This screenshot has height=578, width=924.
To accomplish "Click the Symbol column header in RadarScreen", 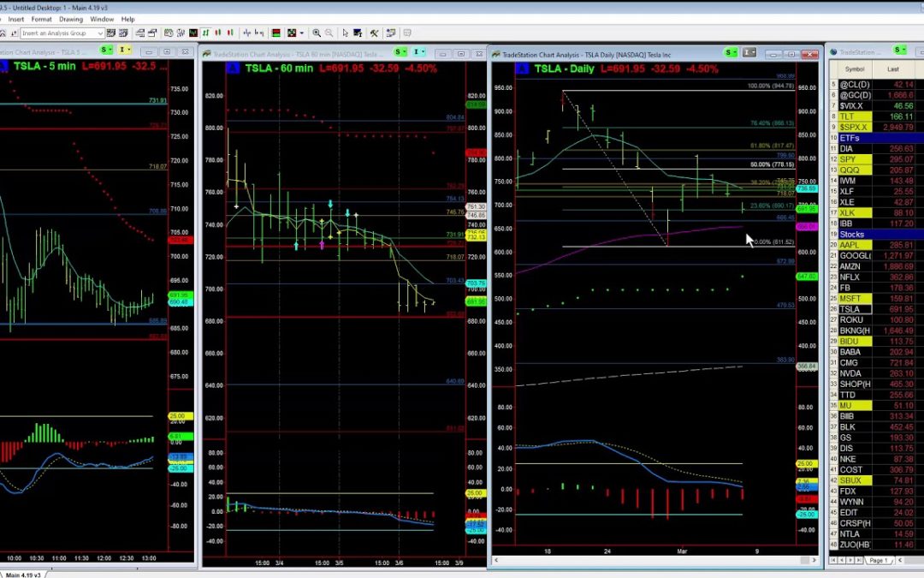I will (x=855, y=69).
